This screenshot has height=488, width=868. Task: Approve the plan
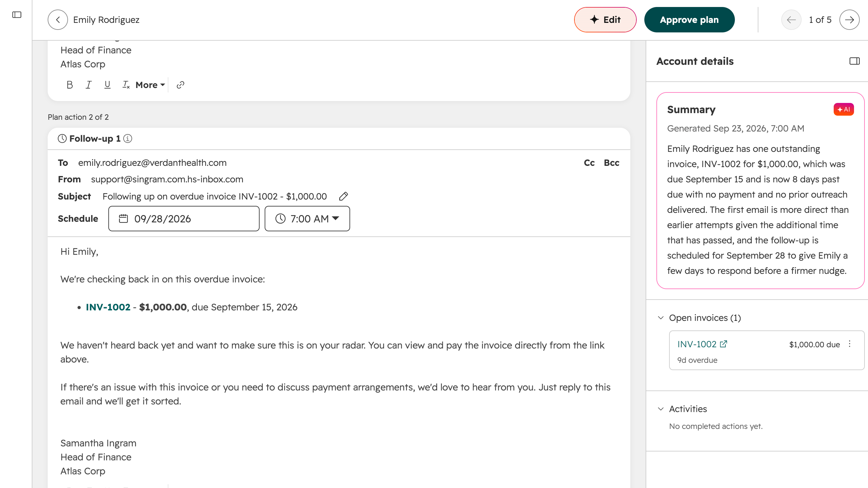click(689, 20)
